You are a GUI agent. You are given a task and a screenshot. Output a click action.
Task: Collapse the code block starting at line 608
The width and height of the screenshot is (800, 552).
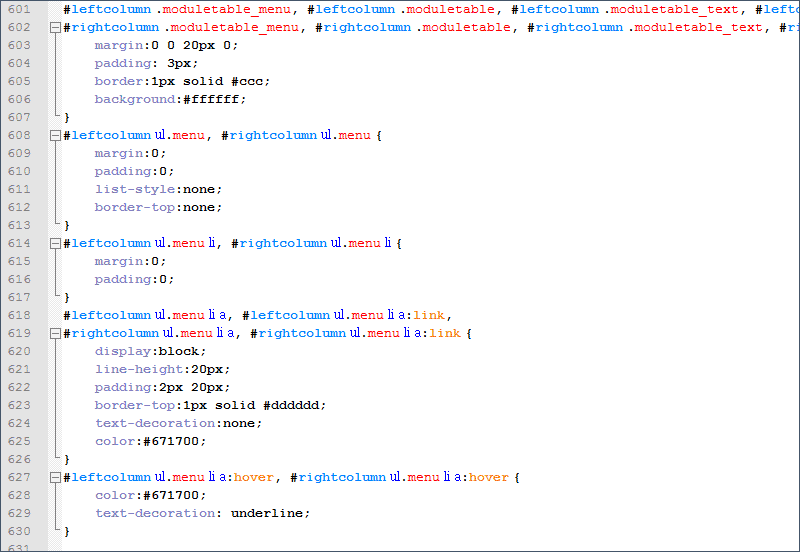click(x=54, y=135)
